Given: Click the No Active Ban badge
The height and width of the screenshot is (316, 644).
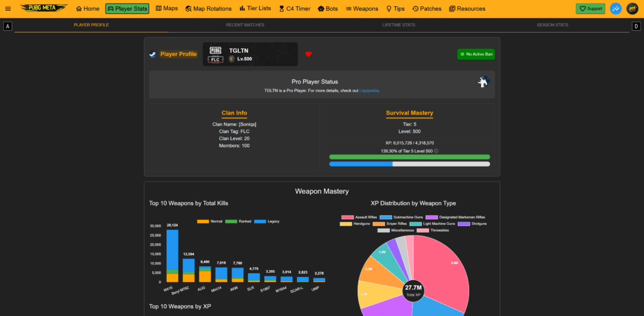Looking at the screenshot, I should [476, 54].
